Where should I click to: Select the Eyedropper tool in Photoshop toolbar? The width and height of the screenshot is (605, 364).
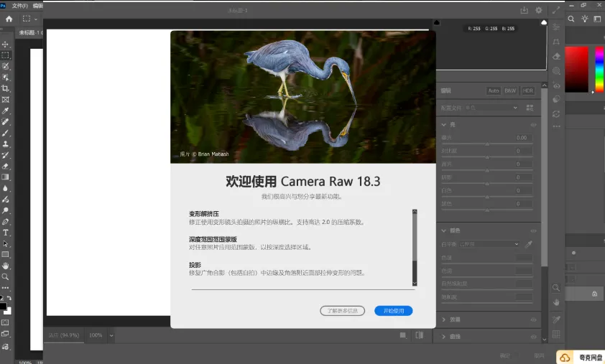(6, 111)
